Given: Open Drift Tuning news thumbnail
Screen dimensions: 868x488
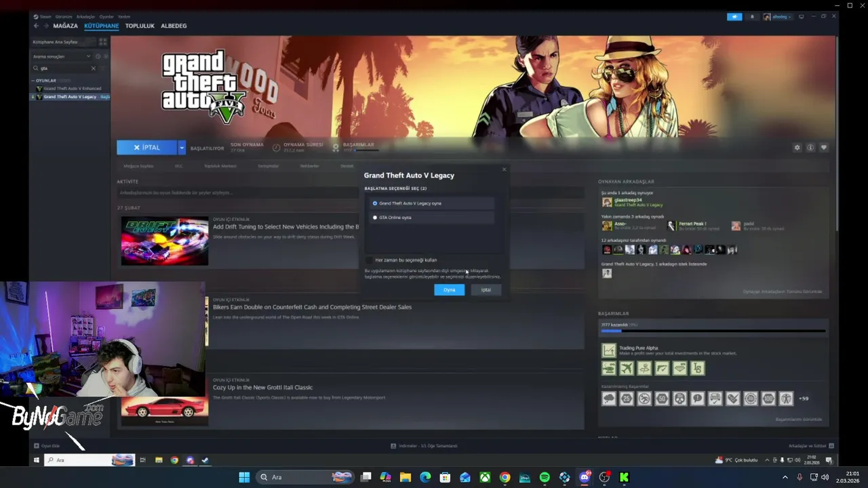Looking at the screenshot, I should click(165, 241).
